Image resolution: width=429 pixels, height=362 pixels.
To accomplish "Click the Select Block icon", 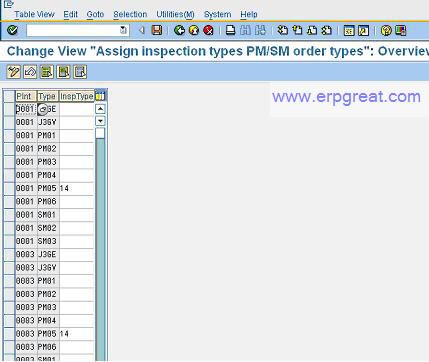I will [64, 72].
